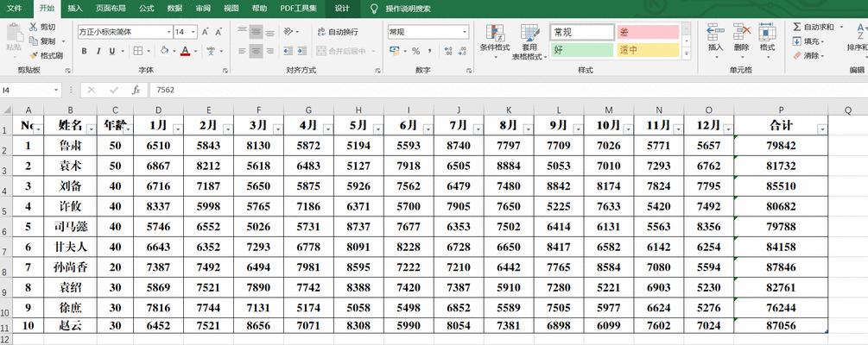The width and height of the screenshot is (868, 345).
Task: Apply the 适中 (Neutral) cell style
Action: [x=648, y=50]
